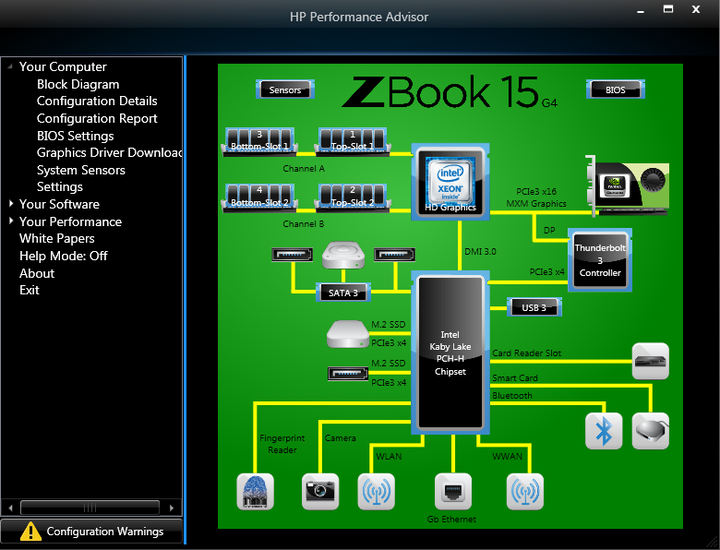Click the DMI 3.0 label
Viewport: 720px width, 550px height.
[x=480, y=252]
